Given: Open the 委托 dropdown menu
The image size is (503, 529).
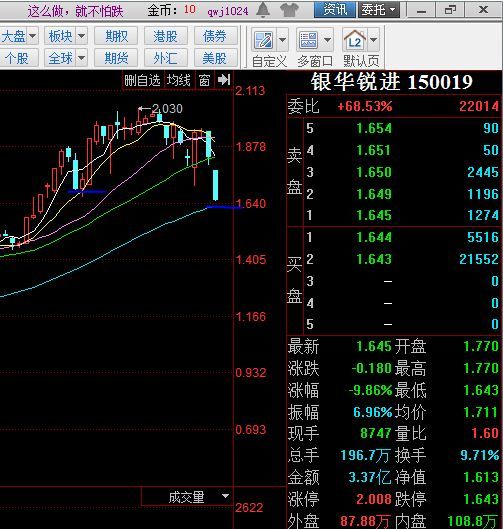Looking at the screenshot, I should point(379,10).
